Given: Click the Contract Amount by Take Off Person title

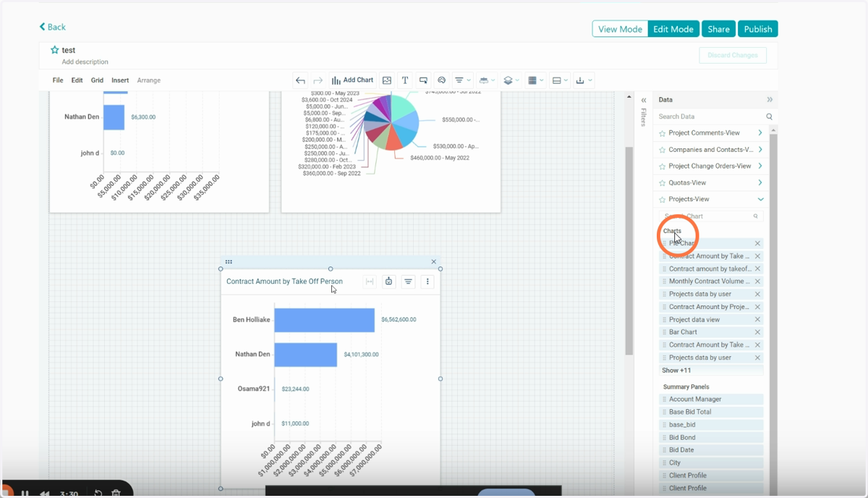Looking at the screenshot, I should (x=284, y=282).
